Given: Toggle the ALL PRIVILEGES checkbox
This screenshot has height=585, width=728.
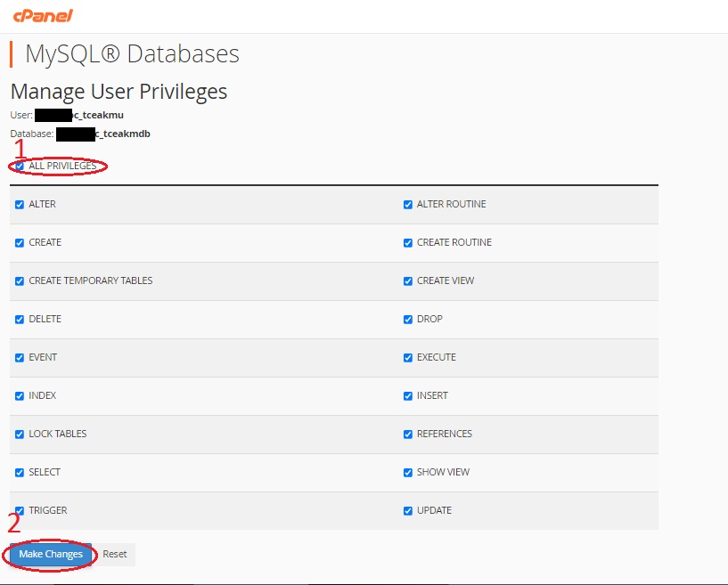Looking at the screenshot, I should tap(20, 167).
